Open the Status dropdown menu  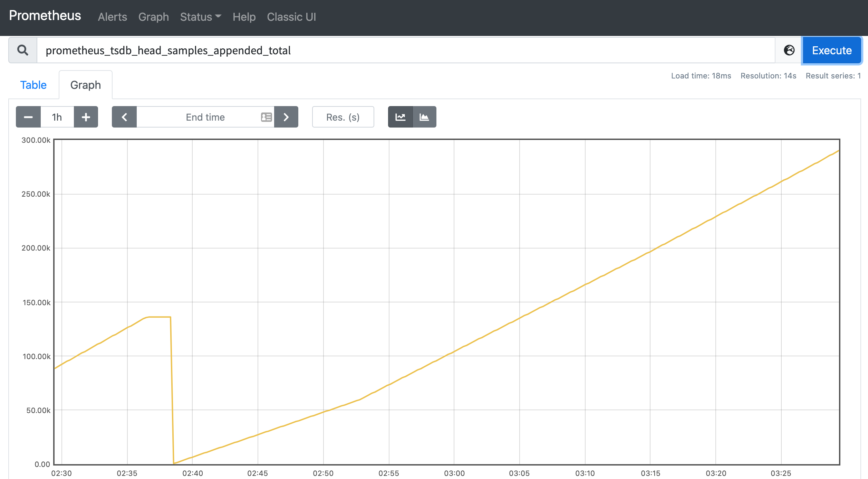click(x=200, y=17)
